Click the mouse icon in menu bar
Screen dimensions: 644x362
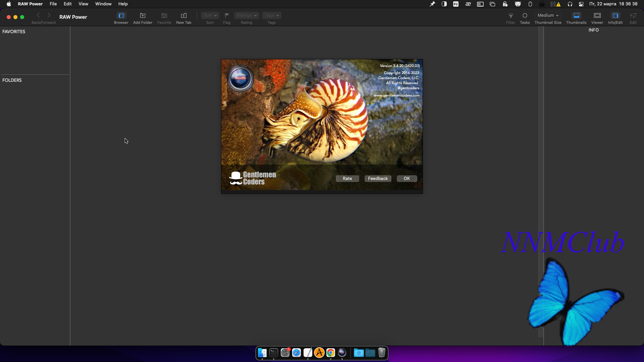530,4
